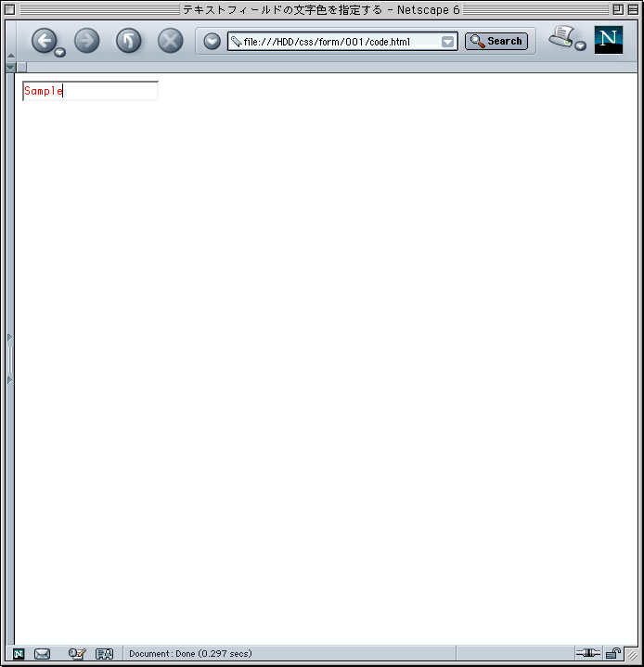Click the Reload page button

[x=129, y=41]
